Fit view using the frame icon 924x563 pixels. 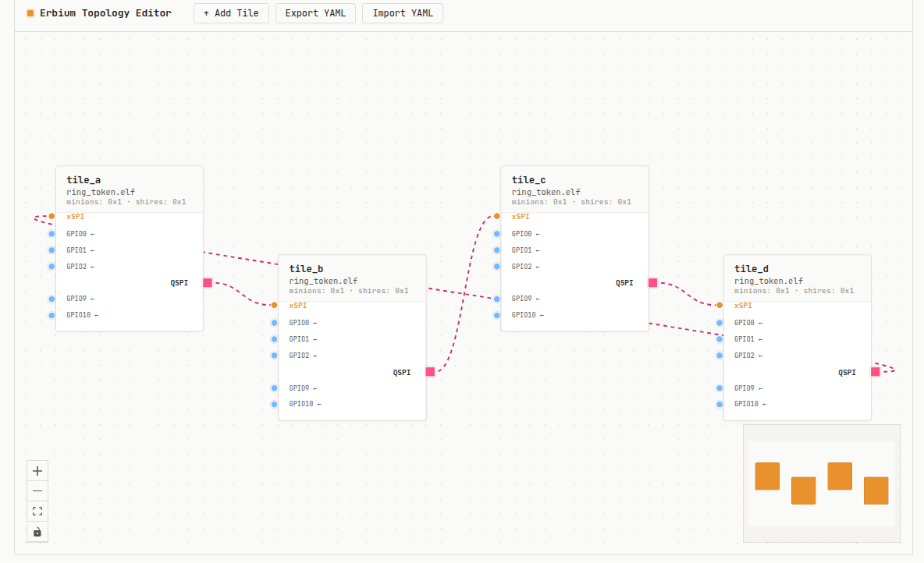(x=37, y=512)
